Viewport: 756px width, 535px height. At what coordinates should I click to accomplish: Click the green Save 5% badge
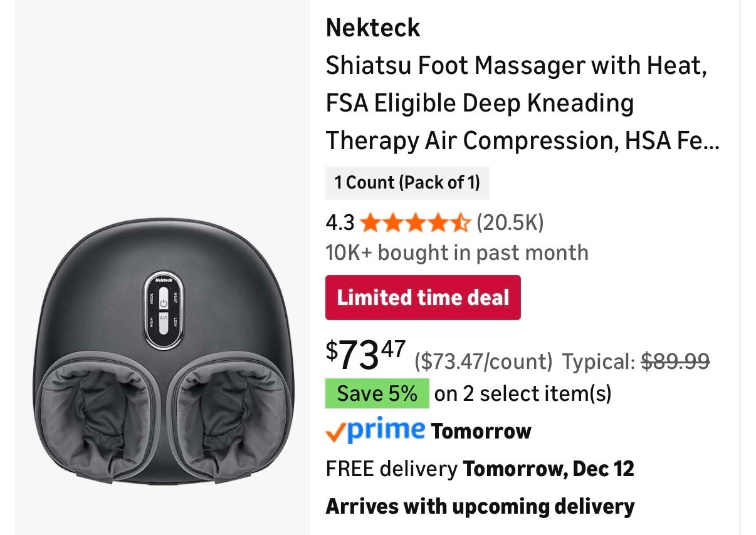[377, 393]
